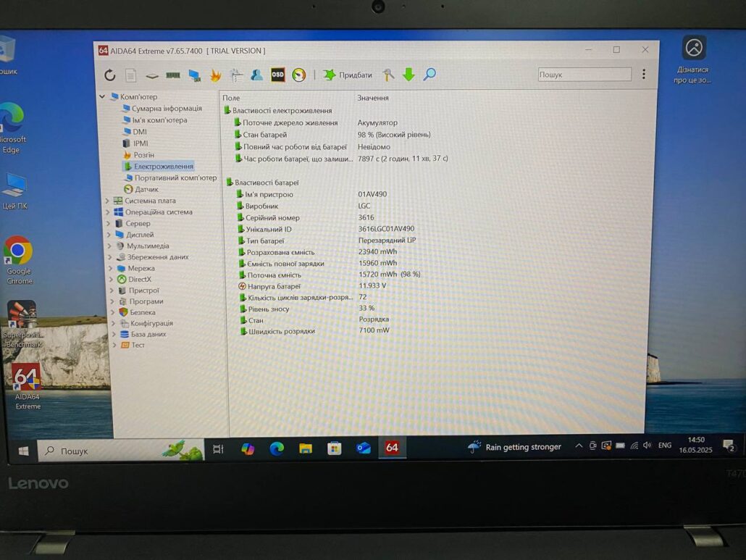Open the Report page icon in toolbar
This screenshot has width=746, height=560.
tap(131, 75)
